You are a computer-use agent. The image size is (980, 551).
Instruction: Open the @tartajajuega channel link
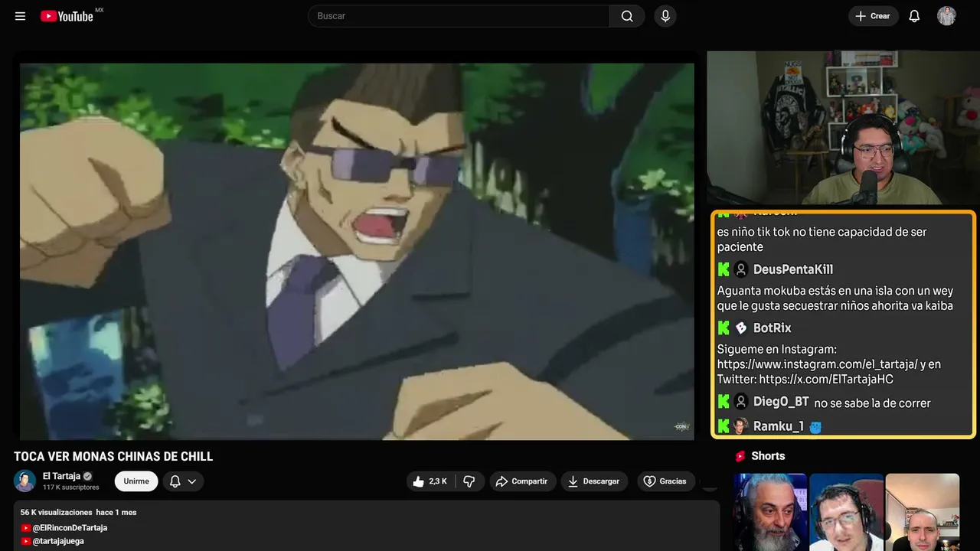coord(58,541)
